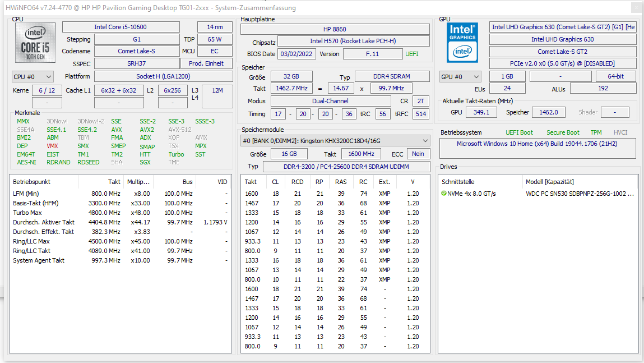Open the GPU #0 dropdown

460,76
